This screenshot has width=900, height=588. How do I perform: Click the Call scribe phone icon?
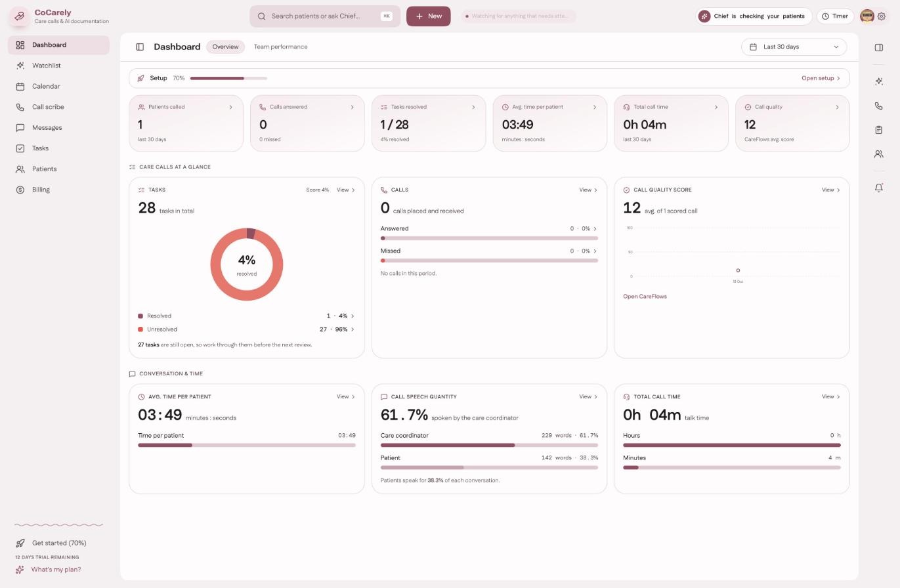(x=20, y=107)
